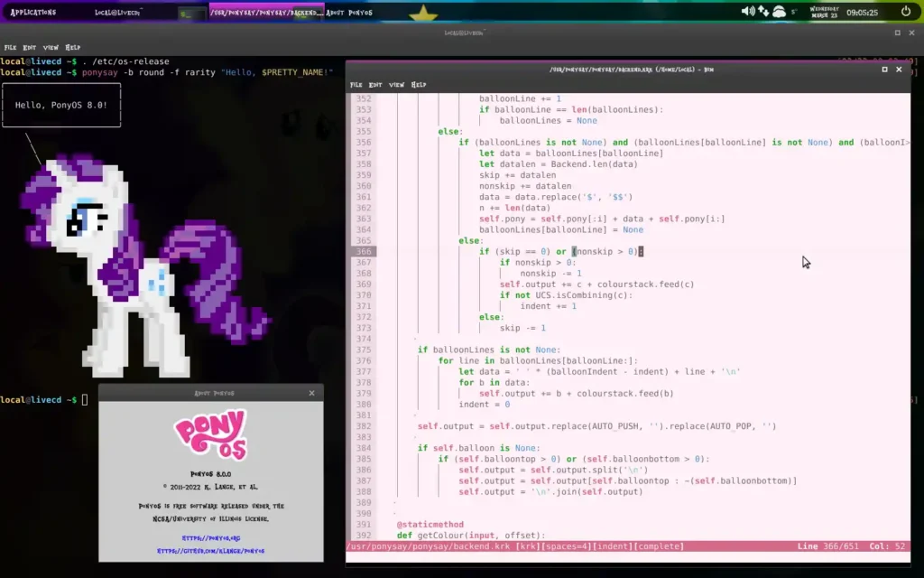Open the terminal's Edit menu
924x578 pixels.
[x=30, y=47]
